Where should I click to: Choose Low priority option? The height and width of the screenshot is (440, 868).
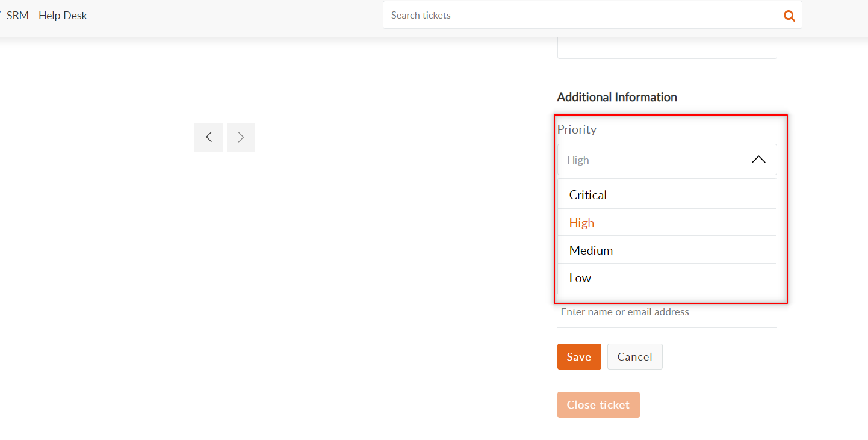click(667, 278)
